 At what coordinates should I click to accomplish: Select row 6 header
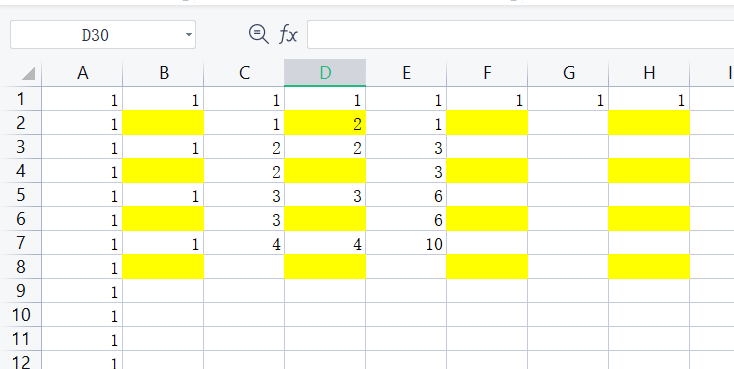point(21,218)
